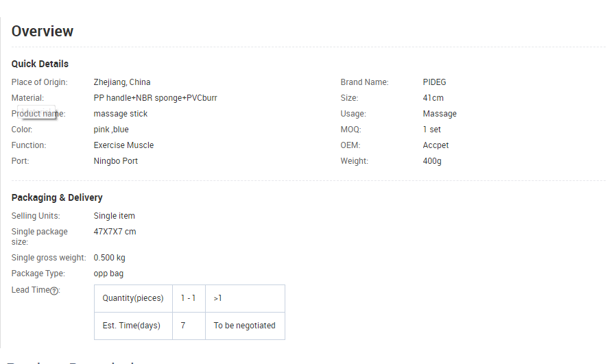The image size is (607, 364).
Task: Click the Packaging & Delivery section heading
Action: pyautogui.click(x=57, y=197)
